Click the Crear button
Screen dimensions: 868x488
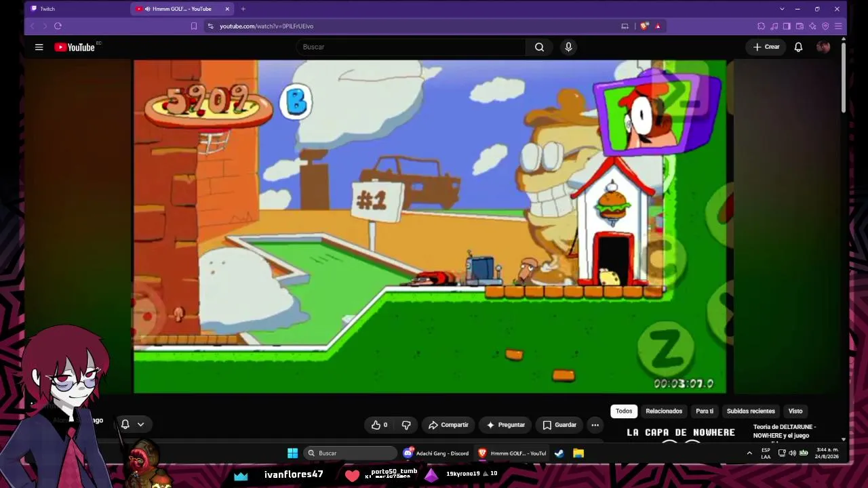click(x=766, y=47)
